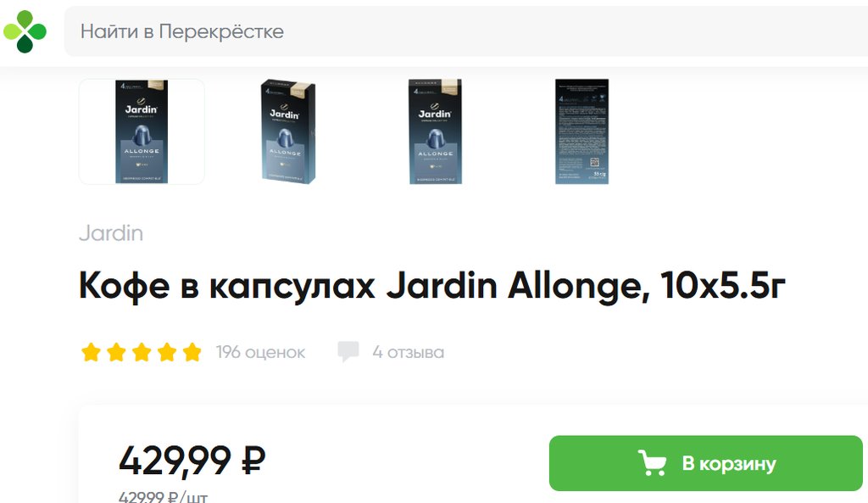Open the Jardin brand link
868x503 pixels.
click(x=111, y=233)
